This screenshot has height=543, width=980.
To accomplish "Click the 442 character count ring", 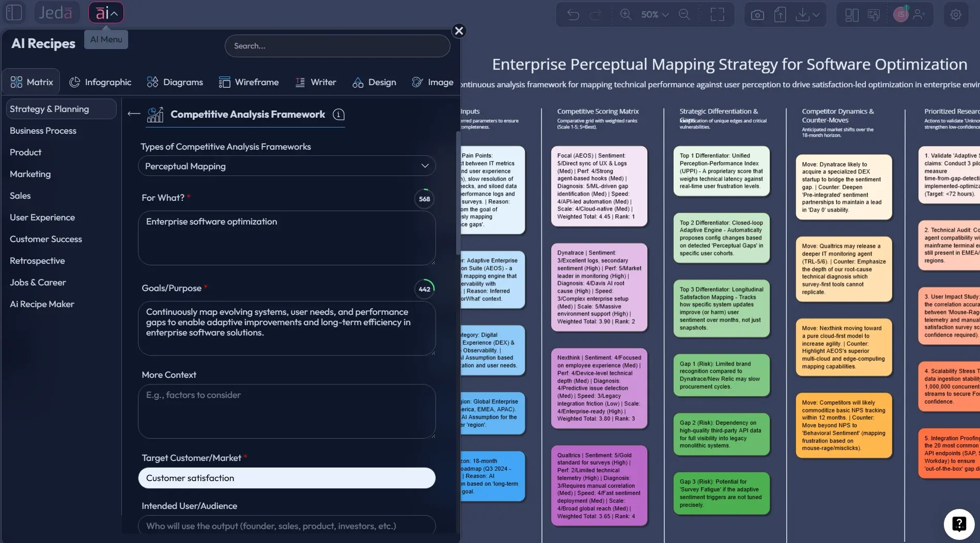I will (x=424, y=289).
